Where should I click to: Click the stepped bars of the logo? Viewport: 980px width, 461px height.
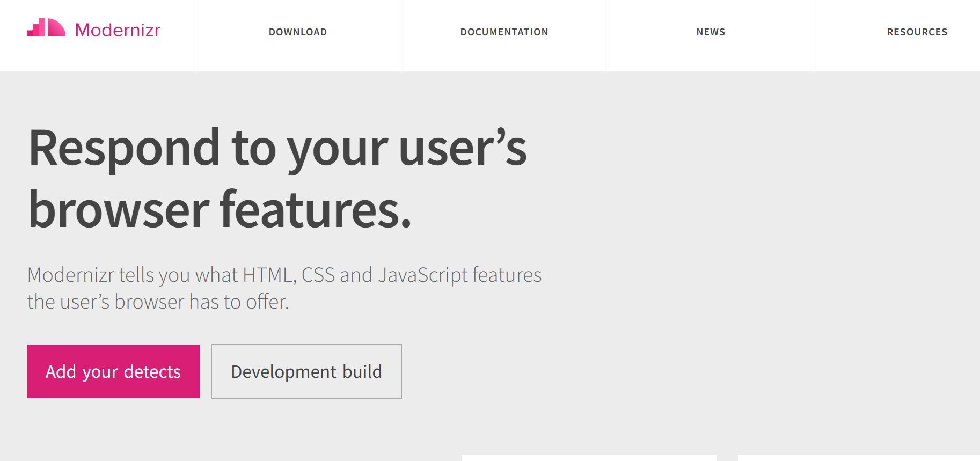pyautogui.click(x=36, y=28)
